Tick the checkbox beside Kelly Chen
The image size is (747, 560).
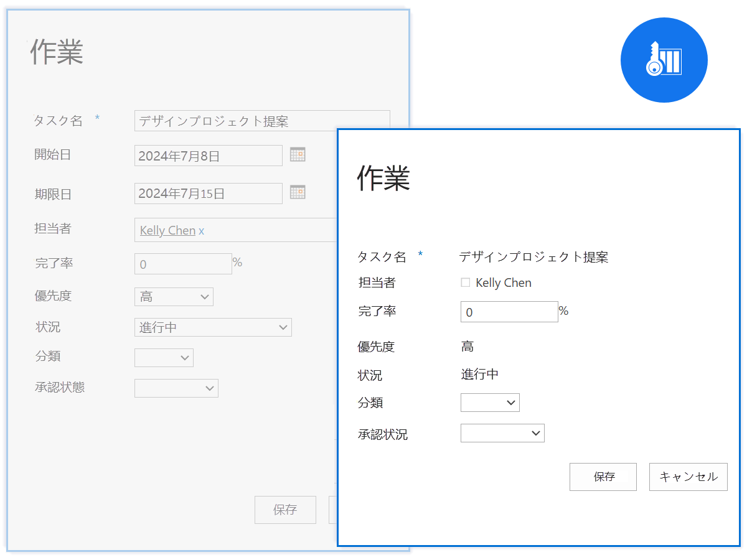tap(465, 282)
